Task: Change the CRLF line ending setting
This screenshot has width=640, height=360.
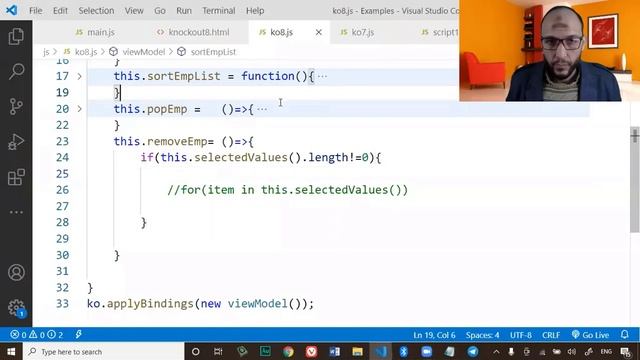Action: point(551,335)
